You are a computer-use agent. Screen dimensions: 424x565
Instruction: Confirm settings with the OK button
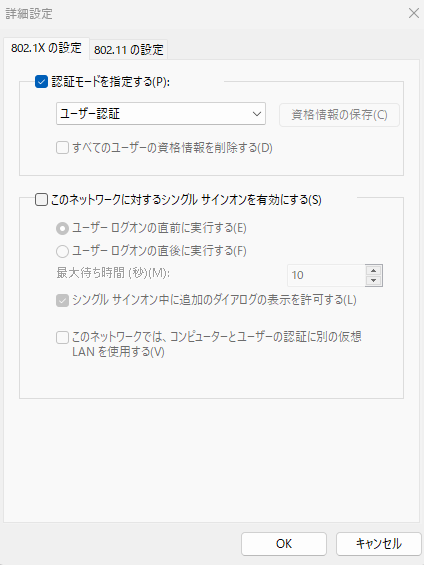(284, 544)
